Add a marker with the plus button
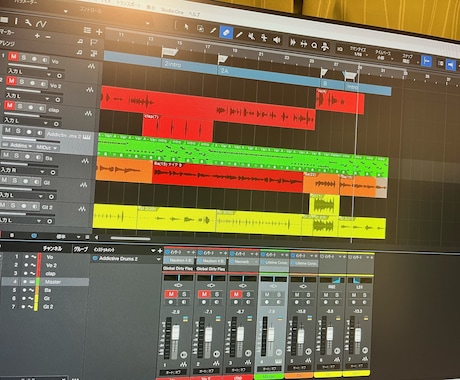The width and height of the screenshot is (460, 380). pyautogui.click(x=37, y=36)
